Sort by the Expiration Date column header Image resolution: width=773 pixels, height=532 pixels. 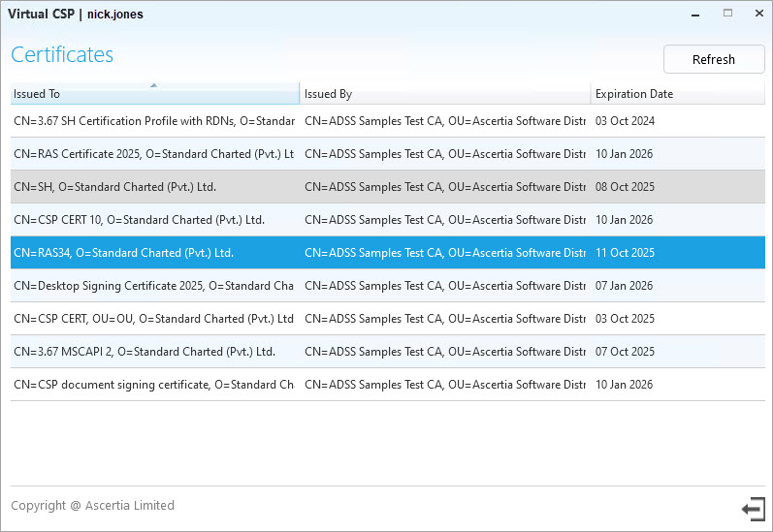[677, 94]
